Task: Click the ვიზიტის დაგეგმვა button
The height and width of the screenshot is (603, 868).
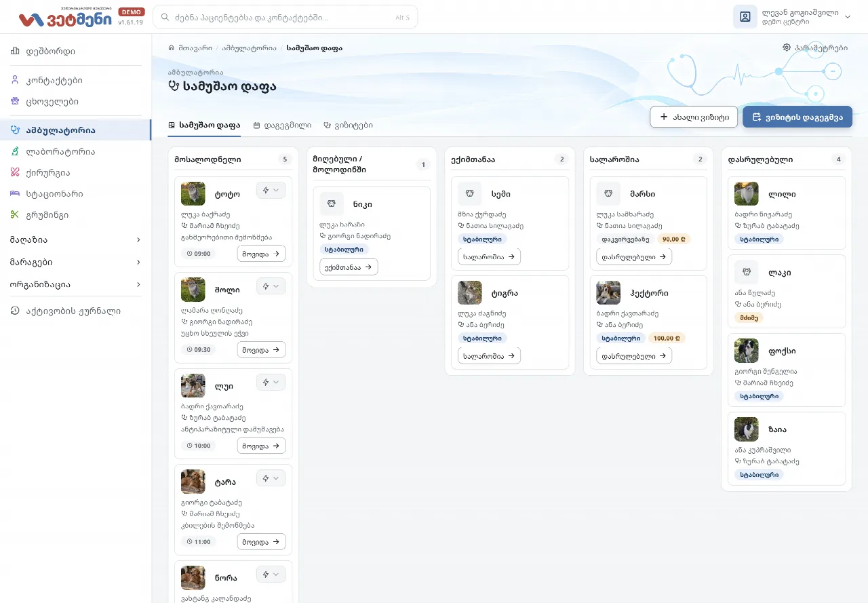Action: click(797, 117)
